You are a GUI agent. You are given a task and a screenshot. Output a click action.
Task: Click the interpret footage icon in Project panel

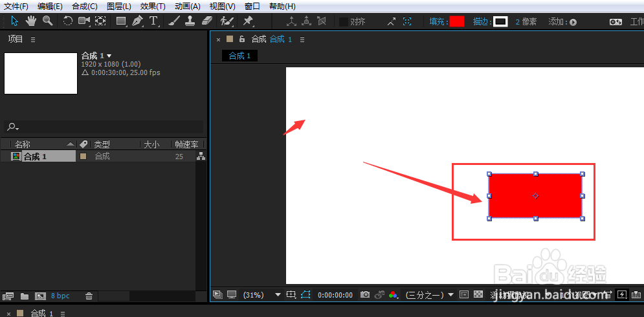tap(8, 296)
